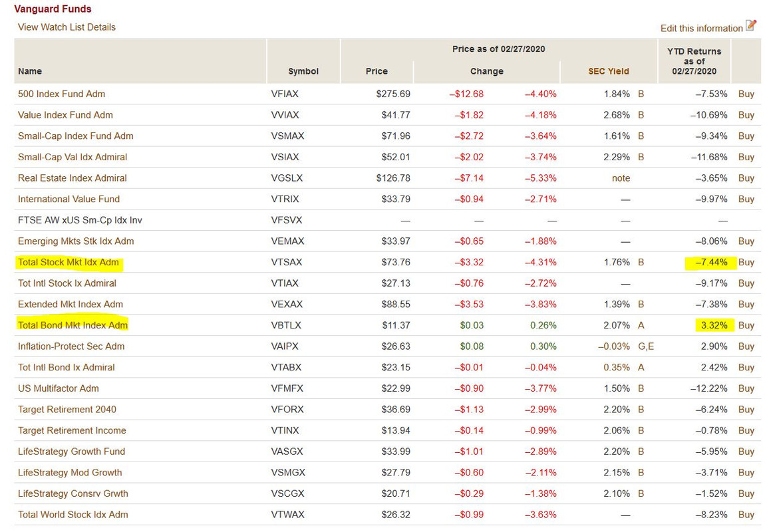
Task: Click the Name column header
Action: coord(30,70)
